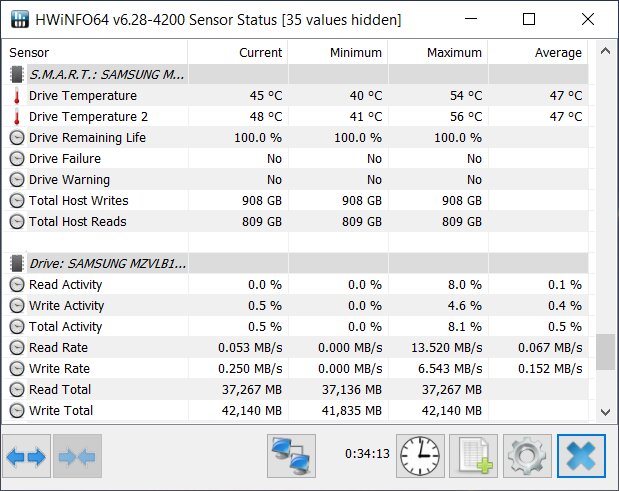Close sensors with the blue X button
This screenshot has width=619, height=491.
click(x=581, y=456)
